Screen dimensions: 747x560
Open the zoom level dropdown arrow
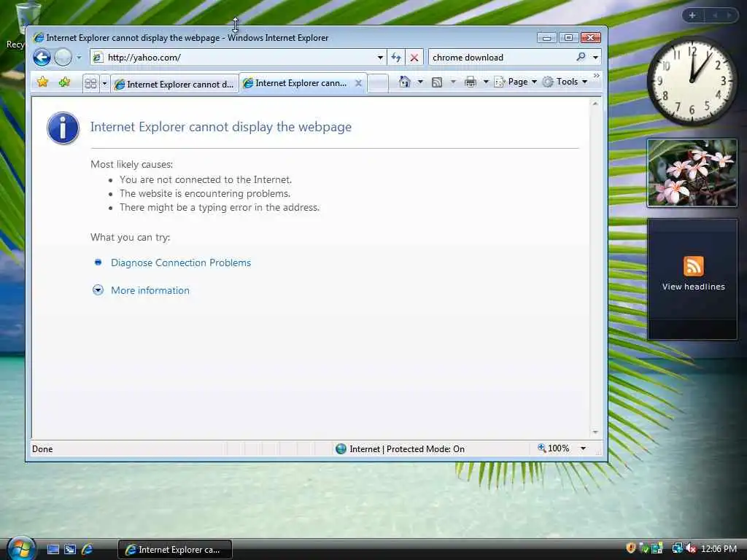click(583, 448)
